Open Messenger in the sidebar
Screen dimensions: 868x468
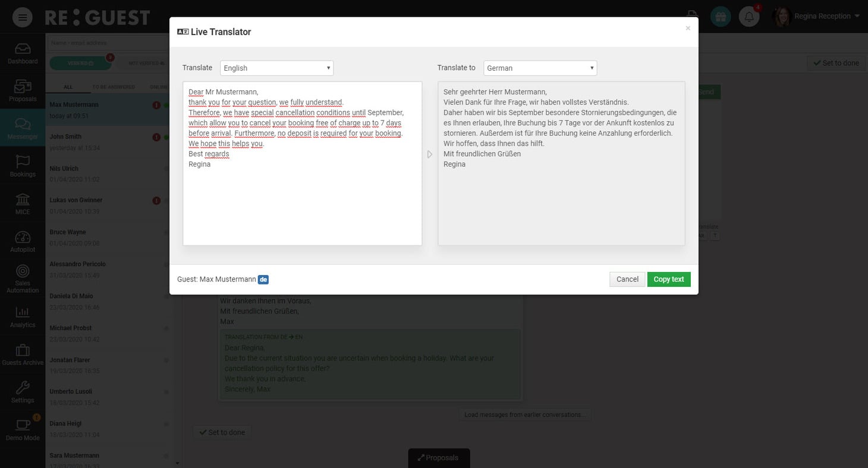tap(23, 129)
